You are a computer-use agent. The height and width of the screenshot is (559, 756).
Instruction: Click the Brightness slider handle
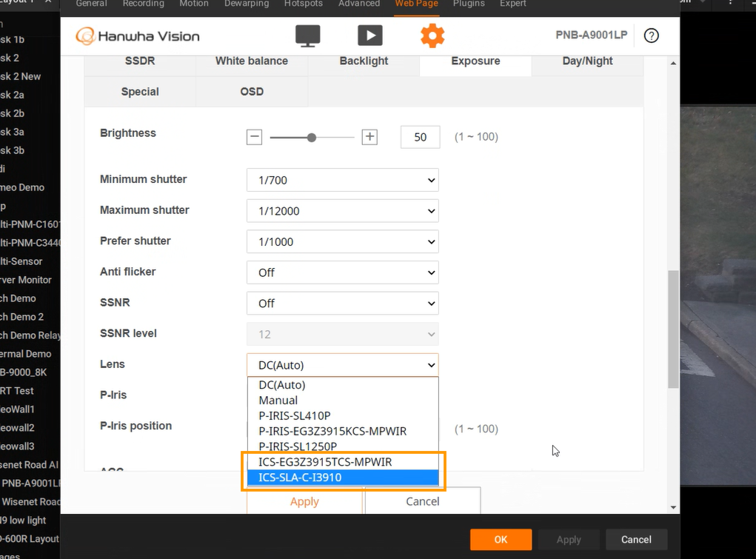click(311, 137)
